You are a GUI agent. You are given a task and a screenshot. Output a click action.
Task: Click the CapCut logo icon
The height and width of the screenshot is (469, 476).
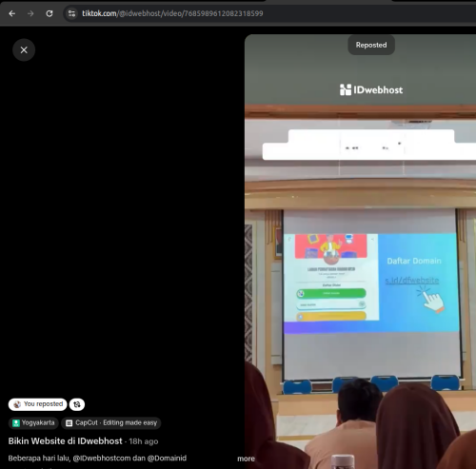pos(69,423)
